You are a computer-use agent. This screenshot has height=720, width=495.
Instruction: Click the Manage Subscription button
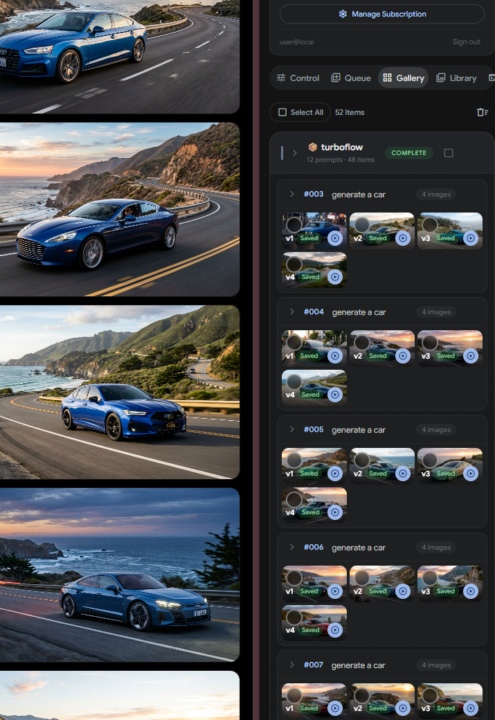click(382, 14)
